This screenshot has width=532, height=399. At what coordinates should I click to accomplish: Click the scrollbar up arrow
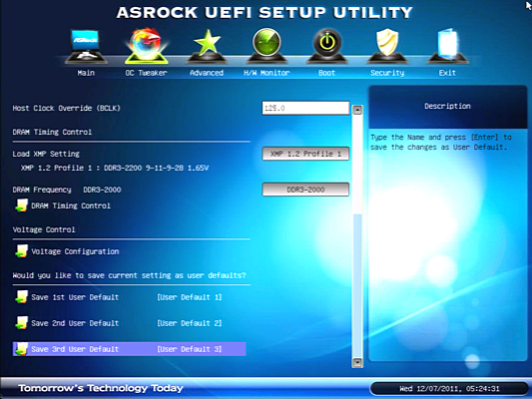[x=357, y=110]
